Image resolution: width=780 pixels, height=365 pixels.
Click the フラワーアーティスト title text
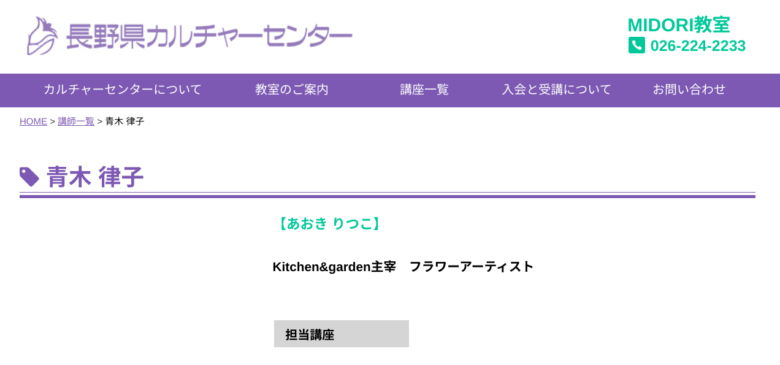(472, 267)
